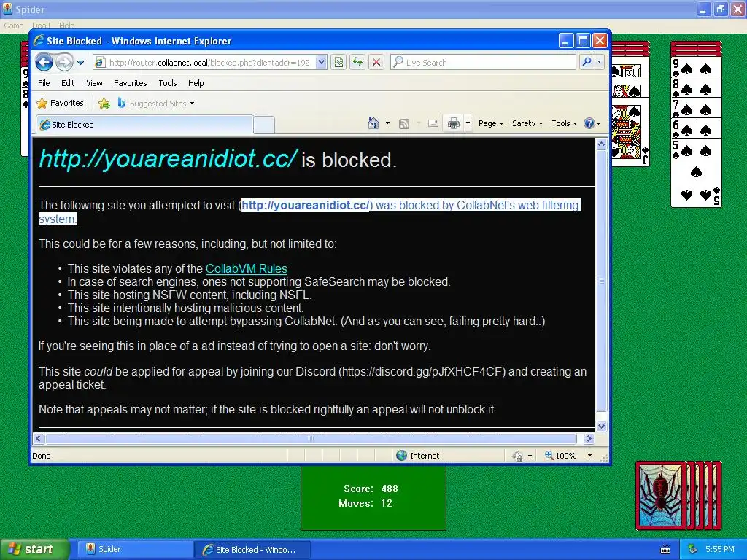Switch to Spider taskbar button
This screenshot has width=747, height=560.
coord(134,550)
